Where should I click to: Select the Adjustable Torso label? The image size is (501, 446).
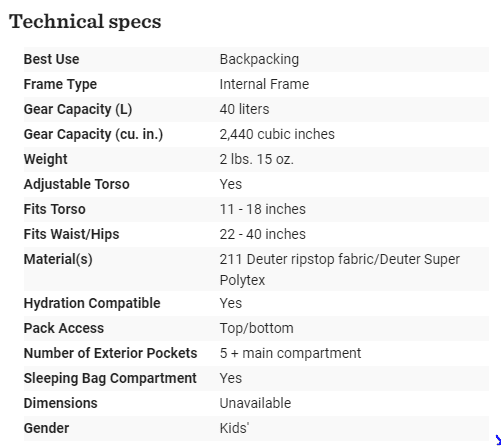pyautogui.click(x=76, y=184)
